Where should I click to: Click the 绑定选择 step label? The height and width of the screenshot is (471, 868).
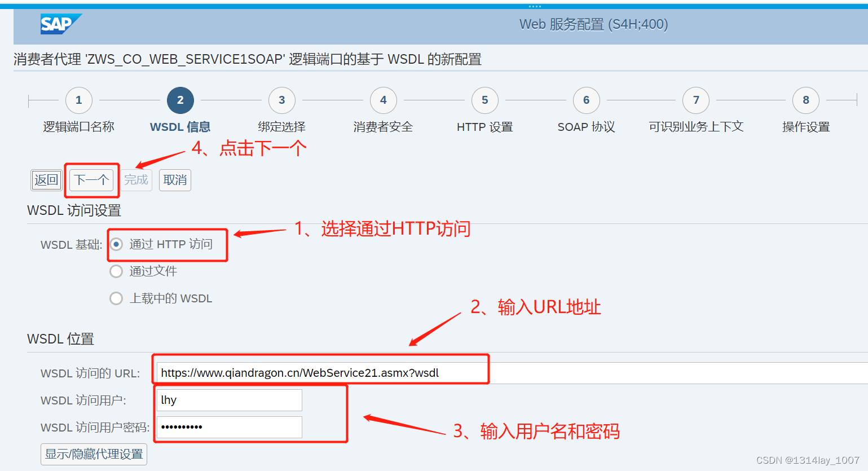[282, 127]
